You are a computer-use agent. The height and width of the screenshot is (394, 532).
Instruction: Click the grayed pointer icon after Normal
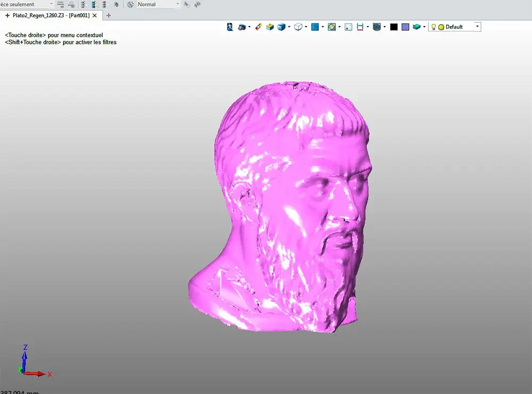187,4
